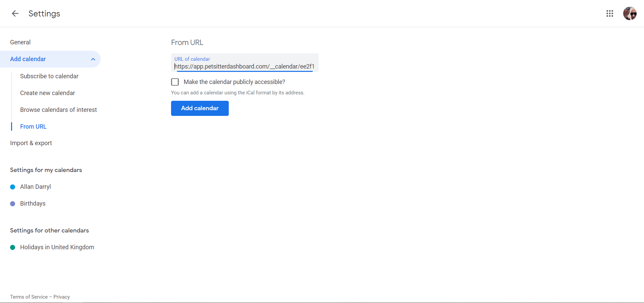Open Terms of Service link
Image resolution: width=644 pixels, height=303 pixels.
29,297
